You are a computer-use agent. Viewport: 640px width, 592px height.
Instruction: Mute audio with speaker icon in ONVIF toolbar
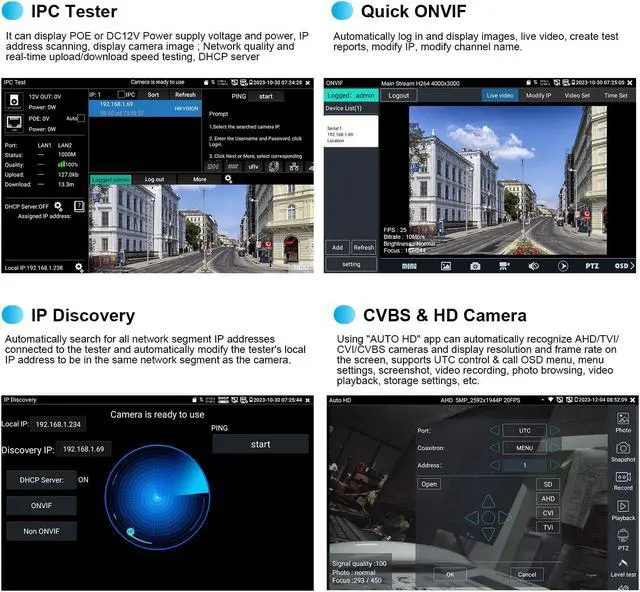(534, 266)
